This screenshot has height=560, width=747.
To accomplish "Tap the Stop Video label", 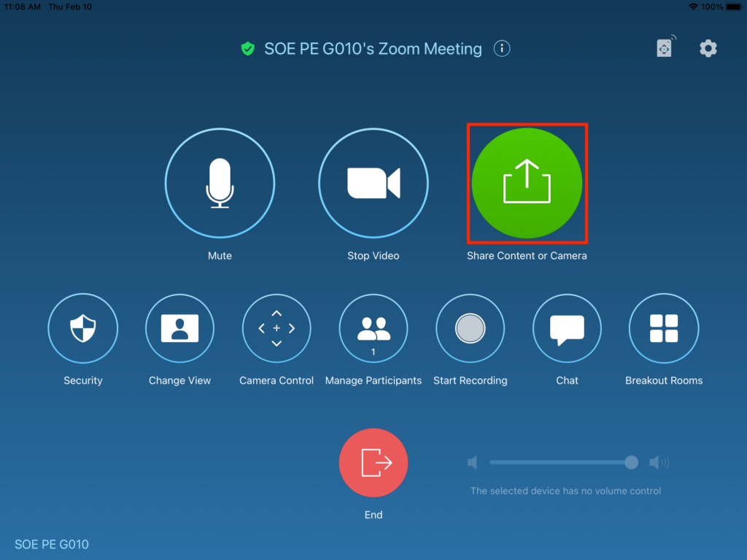I will [x=373, y=256].
